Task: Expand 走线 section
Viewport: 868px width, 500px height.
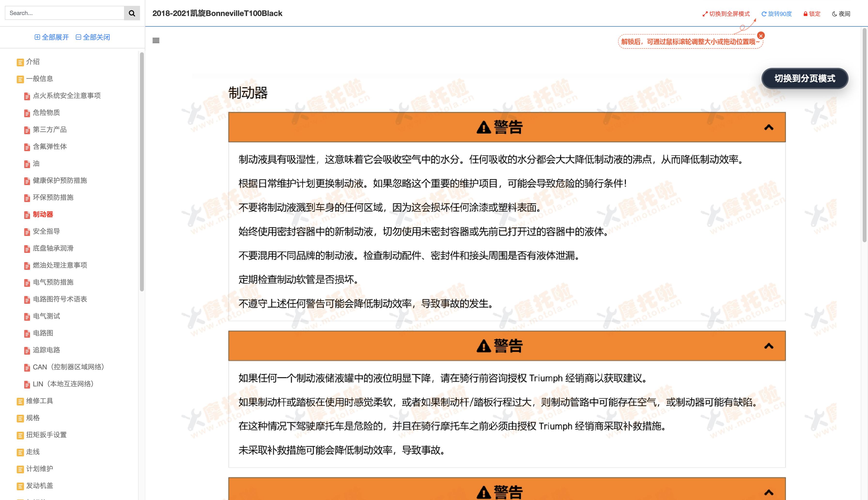Action: coord(33,452)
